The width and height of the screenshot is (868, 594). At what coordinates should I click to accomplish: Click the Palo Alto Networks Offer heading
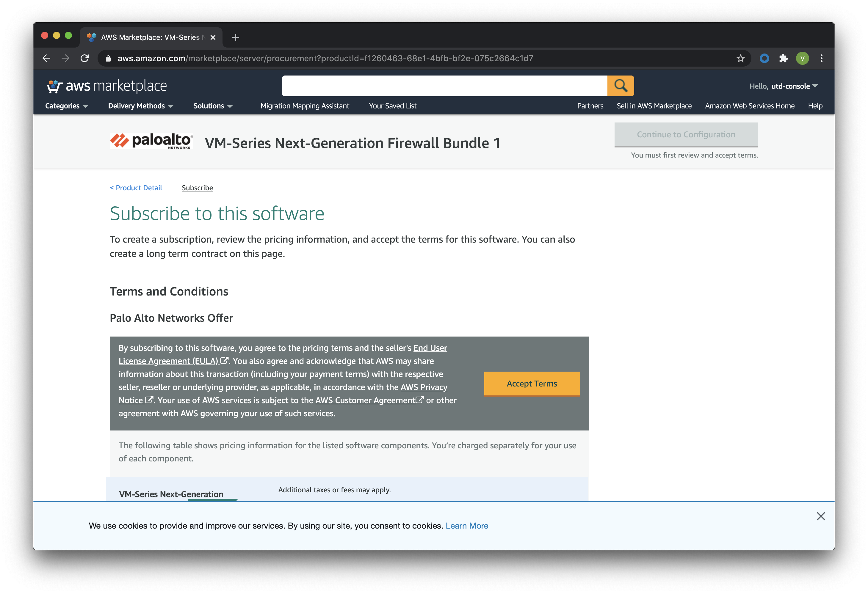[171, 318]
